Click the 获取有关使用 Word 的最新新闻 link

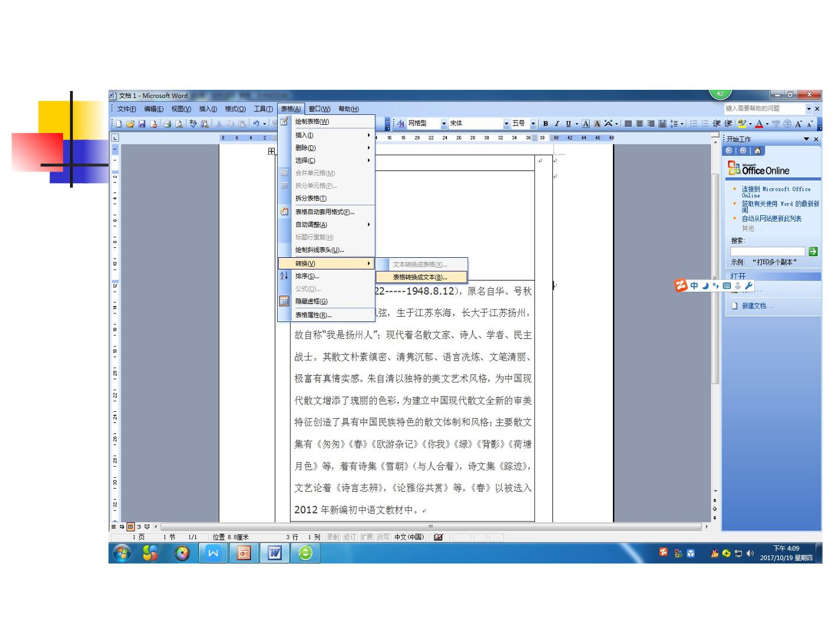[780, 206]
